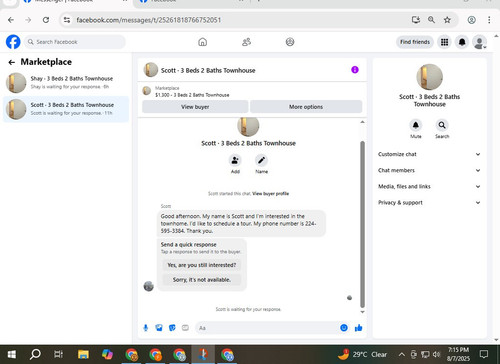
Task: Open Task View on the taskbar
Action: click(59, 354)
